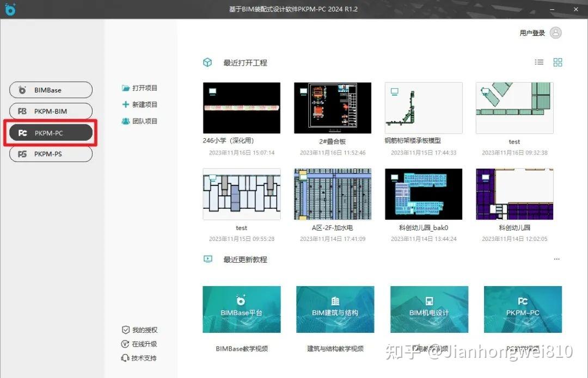Open the BIMBase教学视频 tutorial

click(241, 309)
